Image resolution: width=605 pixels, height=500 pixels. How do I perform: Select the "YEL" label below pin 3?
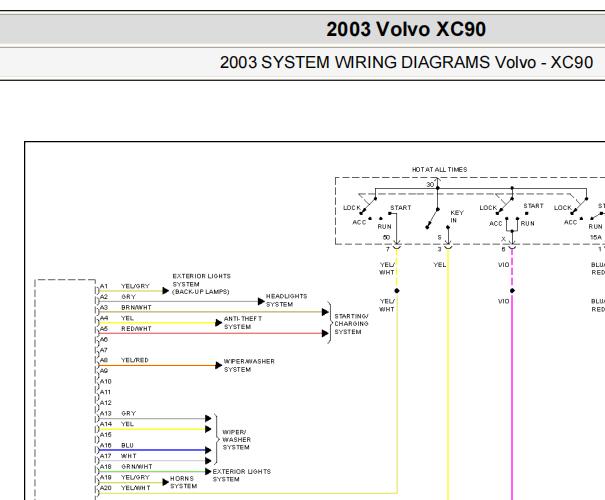tap(439, 265)
